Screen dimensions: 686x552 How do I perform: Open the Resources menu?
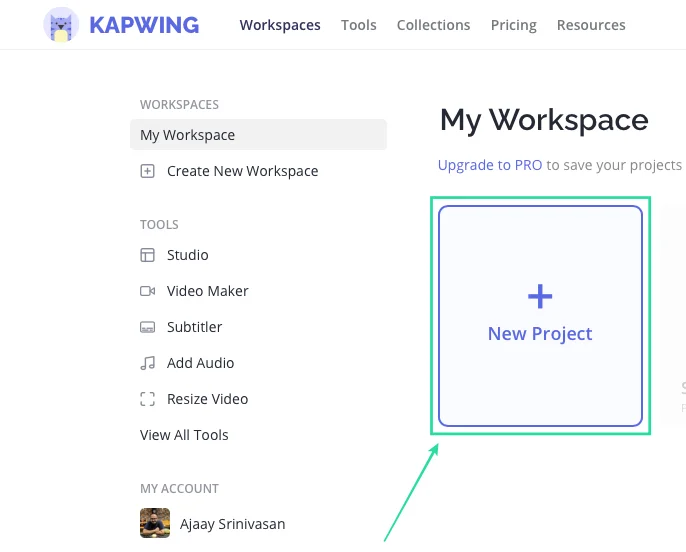pyautogui.click(x=590, y=25)
